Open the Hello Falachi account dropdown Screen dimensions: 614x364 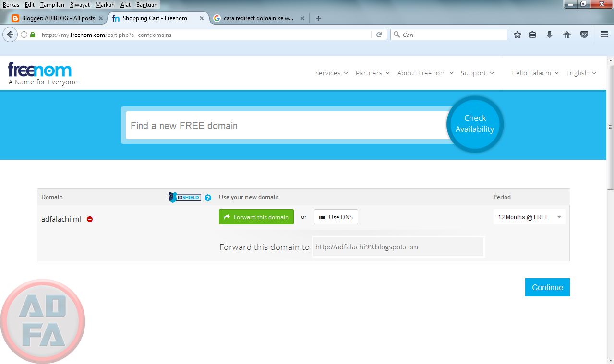(535, 73)
